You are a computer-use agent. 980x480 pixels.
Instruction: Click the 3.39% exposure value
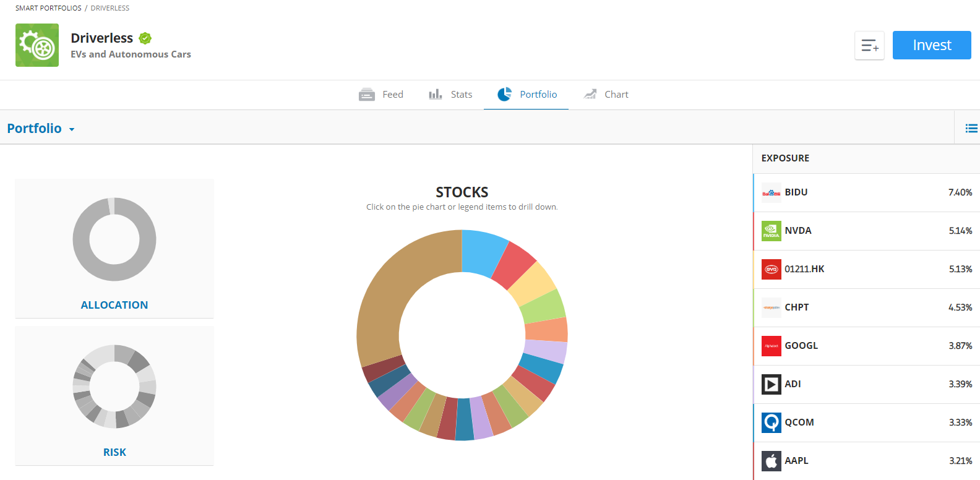click(x=960, y=384)
